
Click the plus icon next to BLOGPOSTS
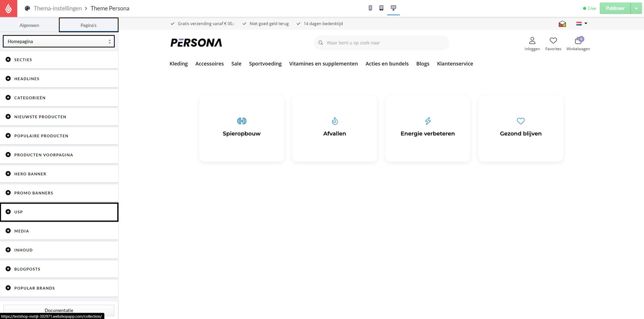pos(8,269)
